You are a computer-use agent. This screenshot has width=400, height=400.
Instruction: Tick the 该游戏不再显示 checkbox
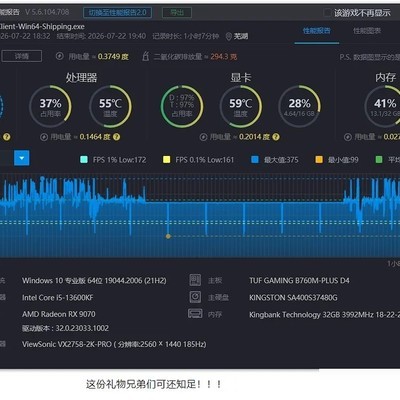[x=327, y=13]
